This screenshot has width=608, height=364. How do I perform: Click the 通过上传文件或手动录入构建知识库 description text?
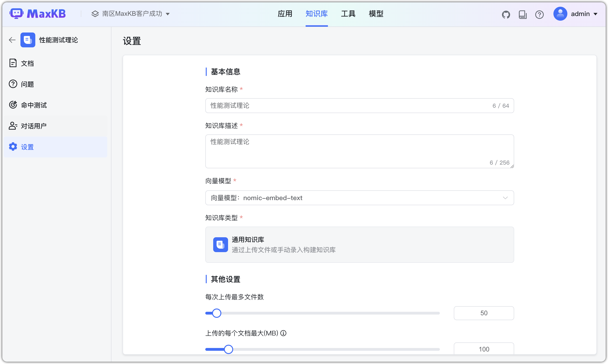[x=283, y=250]
